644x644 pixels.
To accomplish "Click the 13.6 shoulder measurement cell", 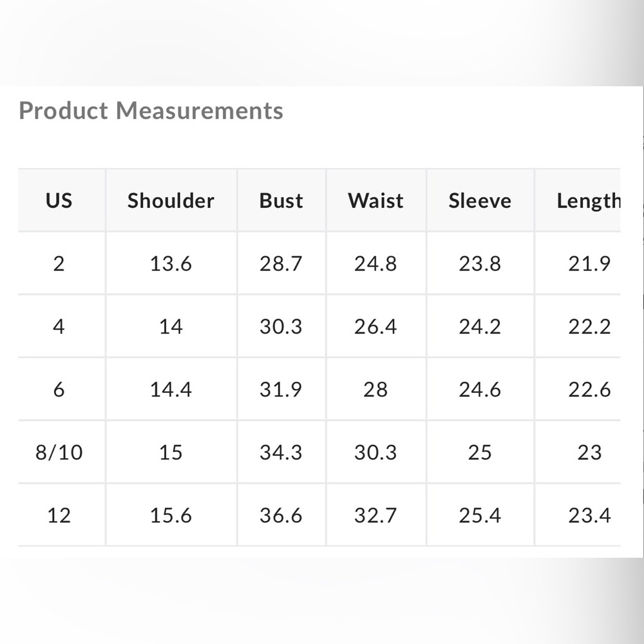I will pyautogui.click(x=171, y=264).
